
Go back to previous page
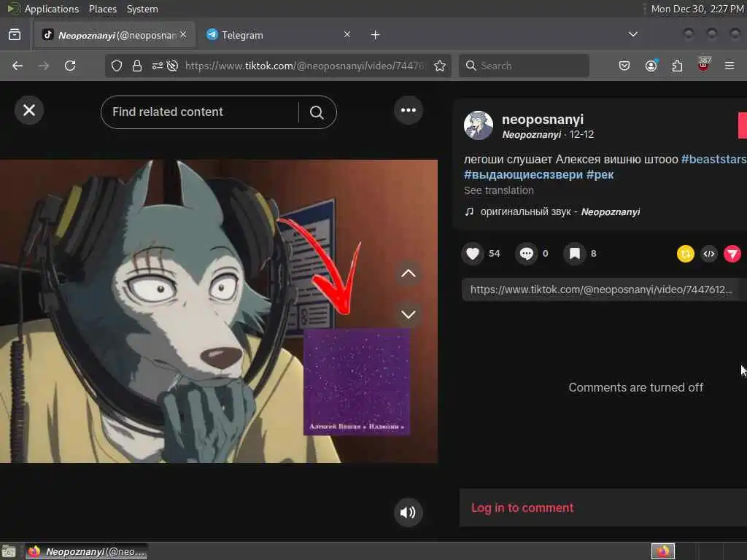point(18,66)
